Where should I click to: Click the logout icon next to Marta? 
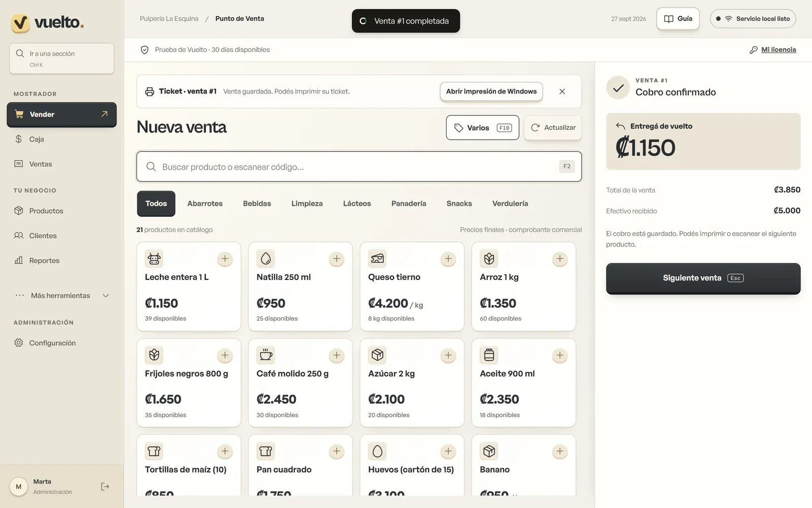(x=105, y=487)
